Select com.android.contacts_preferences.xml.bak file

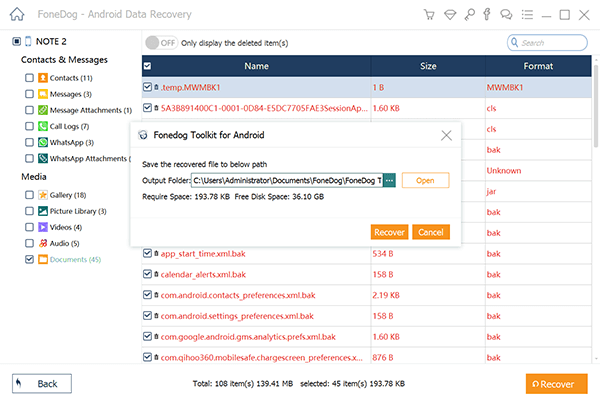238,295
